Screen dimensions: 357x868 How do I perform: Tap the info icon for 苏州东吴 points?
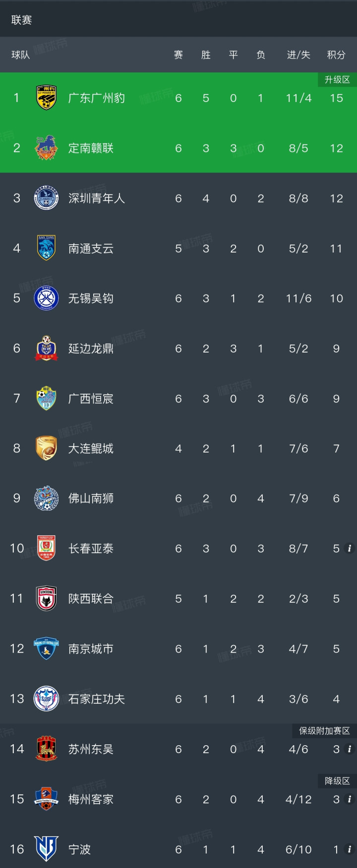(x=349, y=749)
